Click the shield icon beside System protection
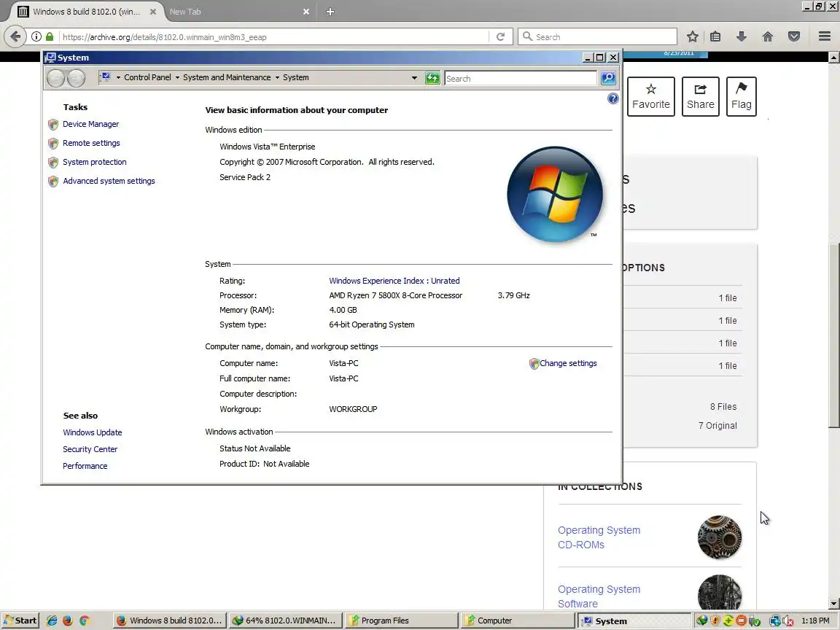This screenshot has width=840, height=630. [53, 163]
